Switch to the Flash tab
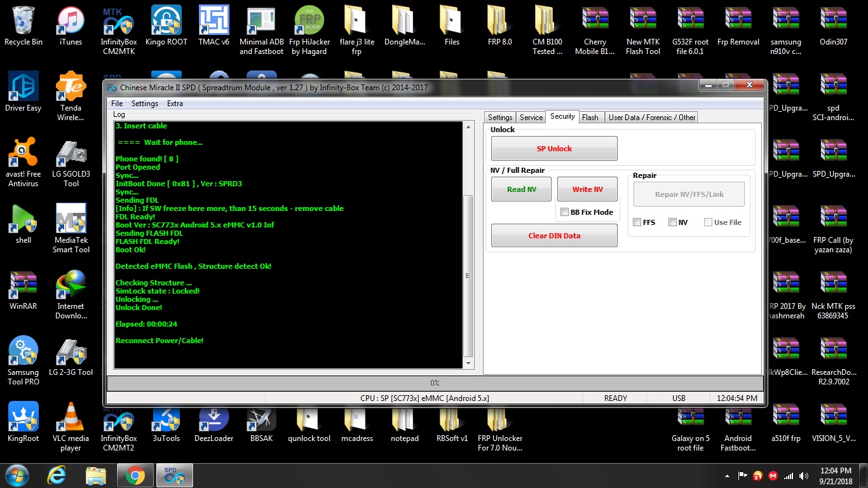The height and width of the screenshot is (488, 868). pyautogui.click(x=590, y=118)
